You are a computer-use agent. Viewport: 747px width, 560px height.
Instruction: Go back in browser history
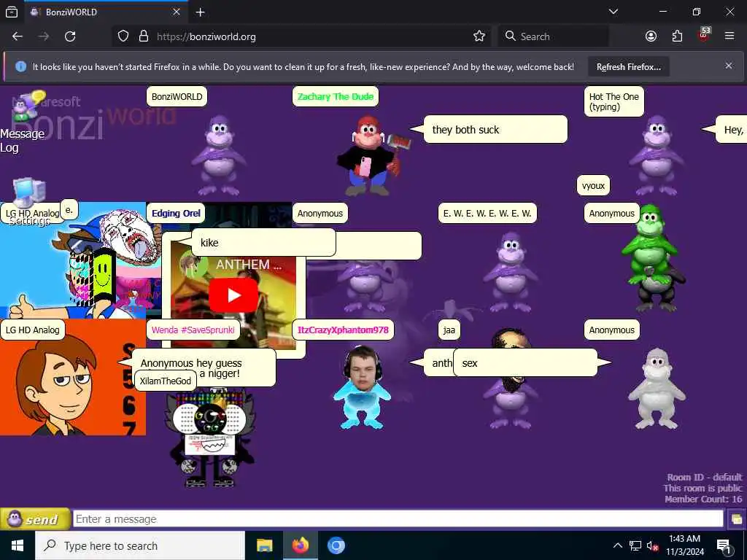click(18, 36)
